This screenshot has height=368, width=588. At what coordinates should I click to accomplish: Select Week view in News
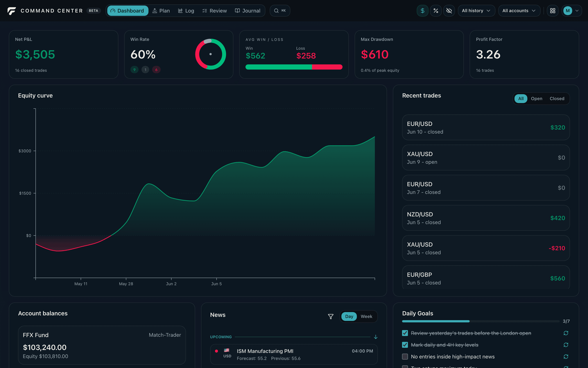pos(366,316)
